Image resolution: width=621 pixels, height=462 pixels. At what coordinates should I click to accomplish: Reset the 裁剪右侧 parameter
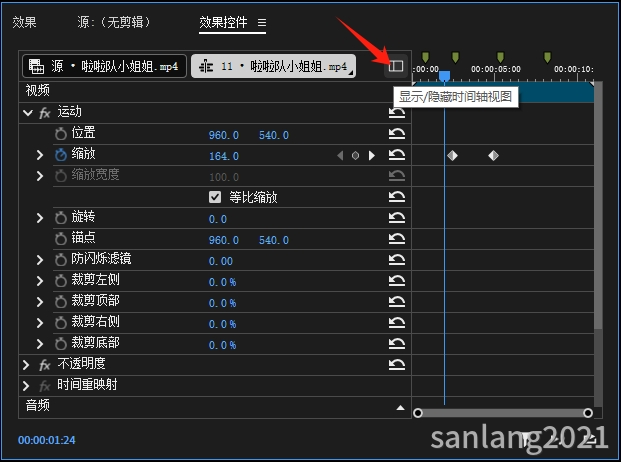396,323
